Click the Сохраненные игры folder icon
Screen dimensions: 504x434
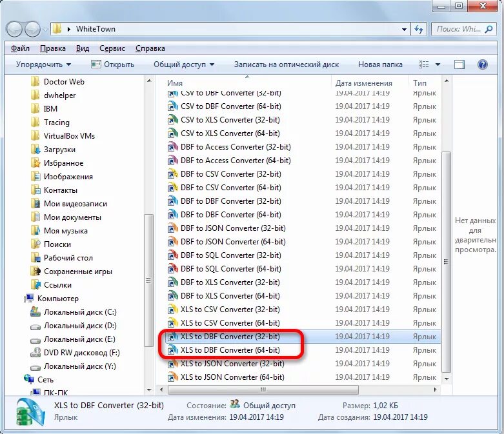35,271
